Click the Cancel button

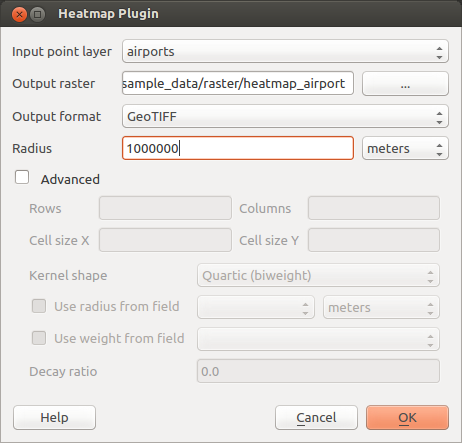click(x=316, y=417)
